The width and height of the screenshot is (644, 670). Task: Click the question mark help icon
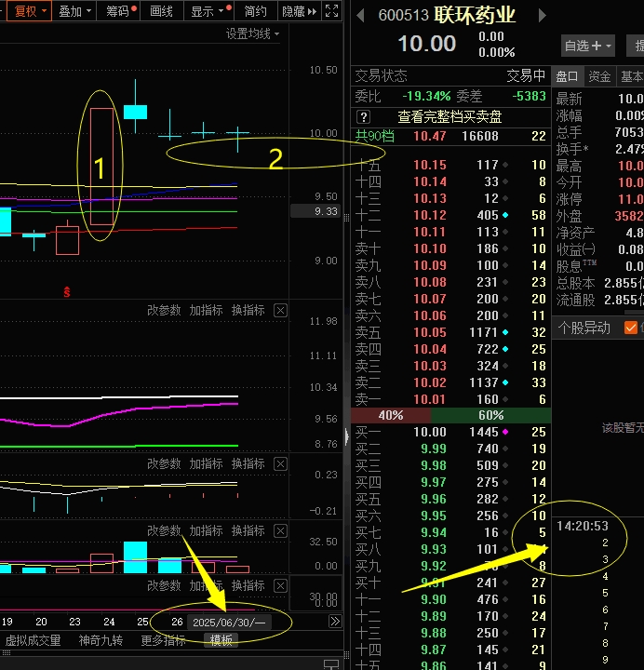(364, 116)
